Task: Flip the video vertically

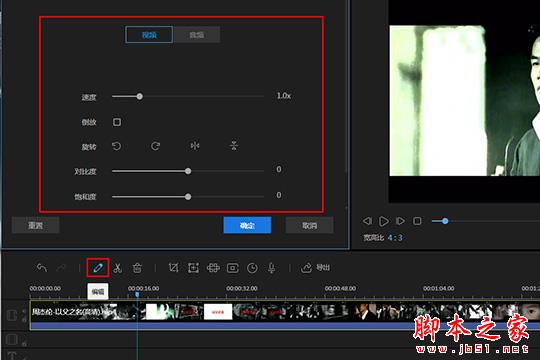Action: tap(234, 146)
